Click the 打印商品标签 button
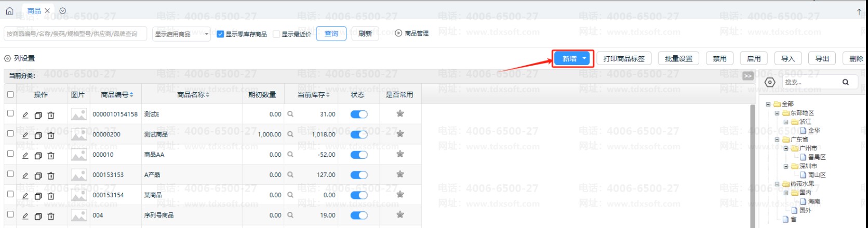This screenshot has height=228, width=868. [624, 58]
